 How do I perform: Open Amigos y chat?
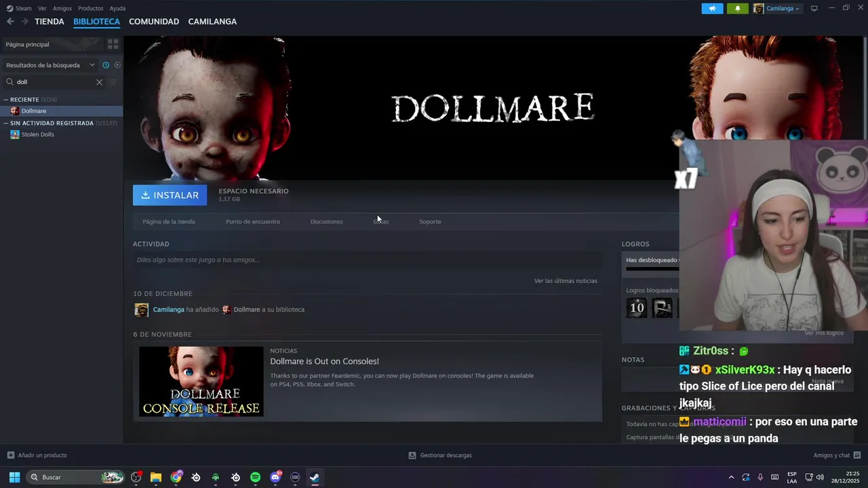[837, 455]
